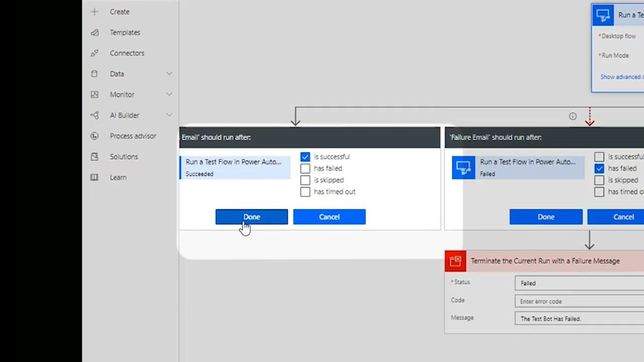The width and height of the screenshot is (644, 362).
Task: Check 'is skipped' in the left run-after panel
Action: pyautogui.click(x=305, y=180)
